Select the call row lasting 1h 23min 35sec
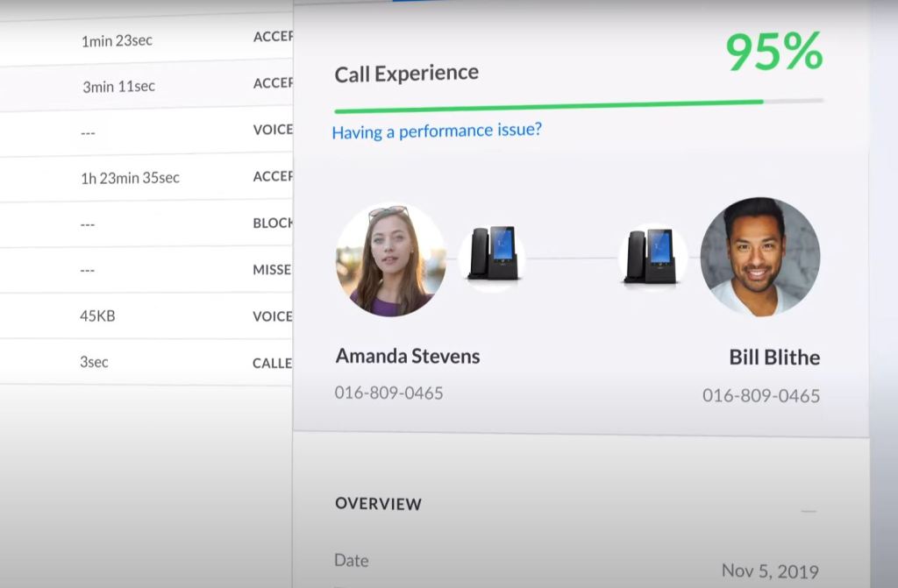Screen dimensions: 898x588 pyautogui.click(x=146, y=178)
